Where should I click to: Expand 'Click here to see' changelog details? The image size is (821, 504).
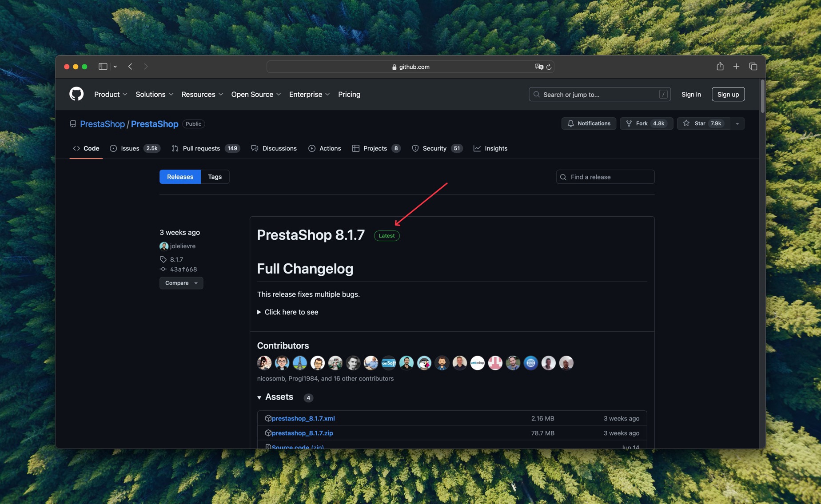(x=287, y=312)
